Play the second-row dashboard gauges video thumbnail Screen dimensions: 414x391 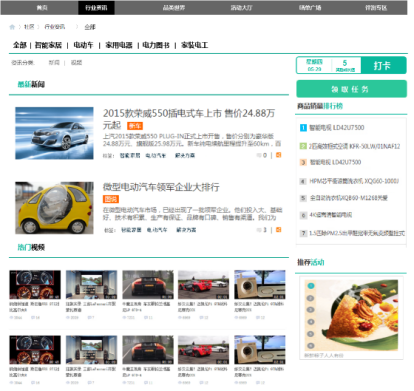35,350
